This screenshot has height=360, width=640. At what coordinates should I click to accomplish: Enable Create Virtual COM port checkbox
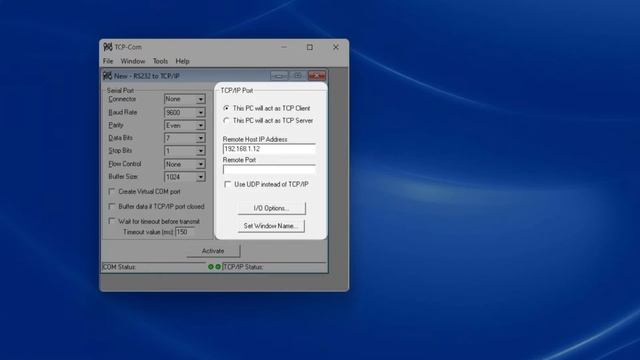(111, 191)
